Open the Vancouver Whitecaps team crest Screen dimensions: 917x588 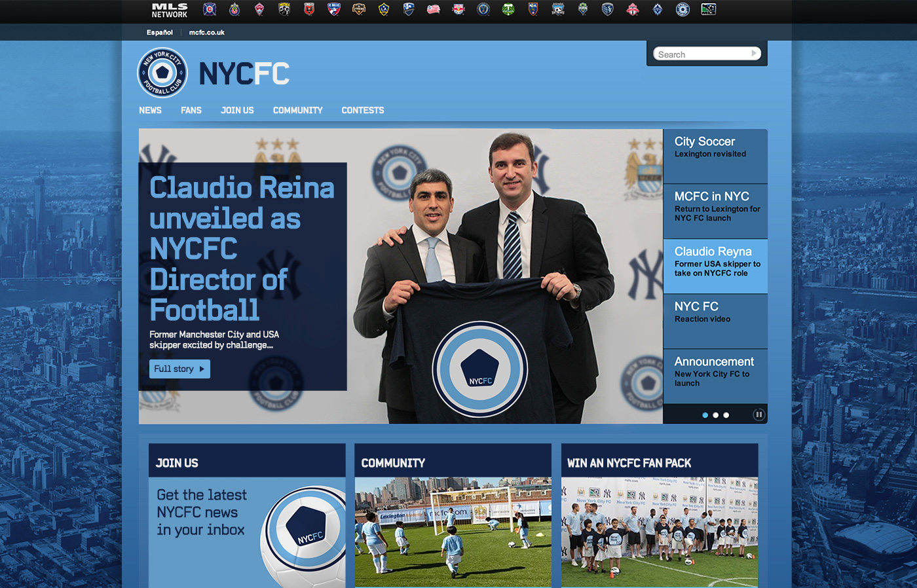click(658, 9)
